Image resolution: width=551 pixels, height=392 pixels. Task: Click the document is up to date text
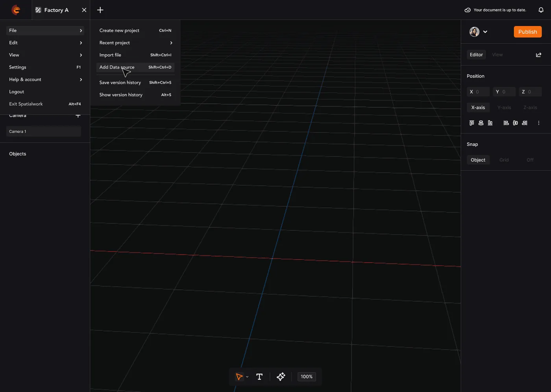pos(500,10)
